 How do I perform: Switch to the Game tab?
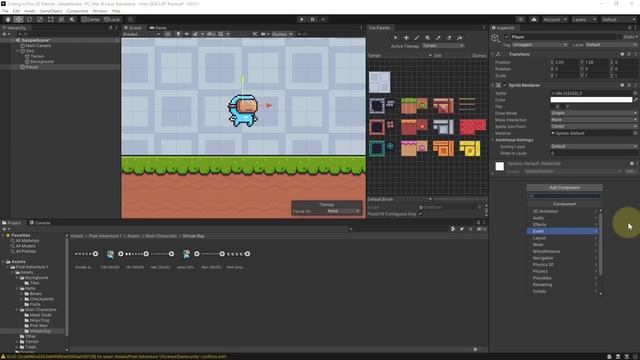[158, 28]
